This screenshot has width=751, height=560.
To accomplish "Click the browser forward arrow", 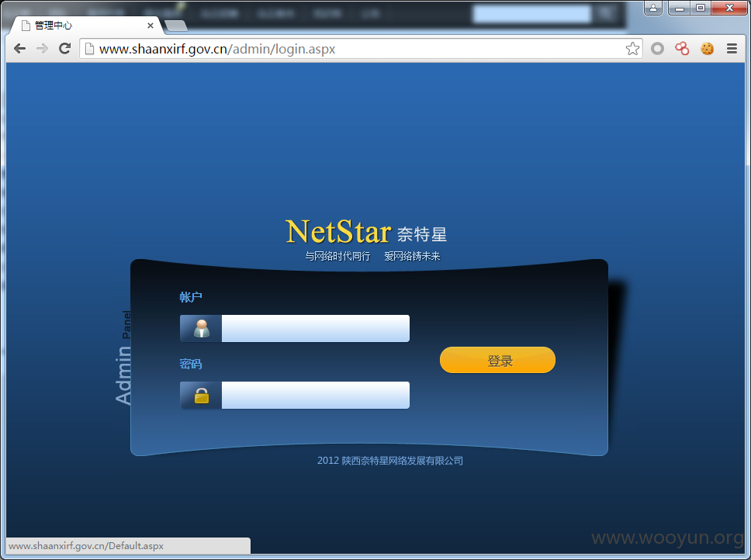I will pyautogui.click(x=42, y=48).
